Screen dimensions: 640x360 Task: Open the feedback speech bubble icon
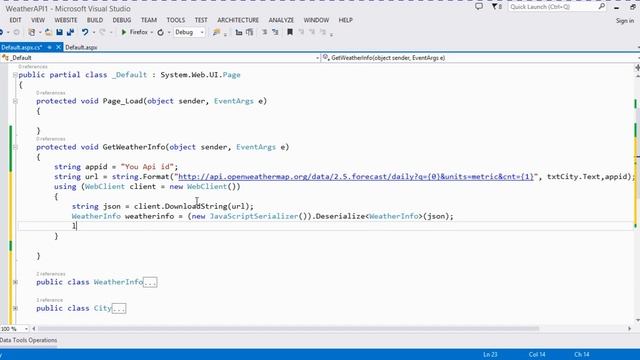click(x=479, y=7)
